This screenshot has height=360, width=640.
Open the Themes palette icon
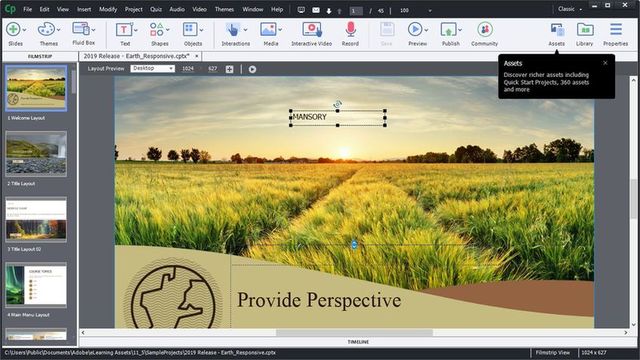pyautogui.click(x=45, y=29)
